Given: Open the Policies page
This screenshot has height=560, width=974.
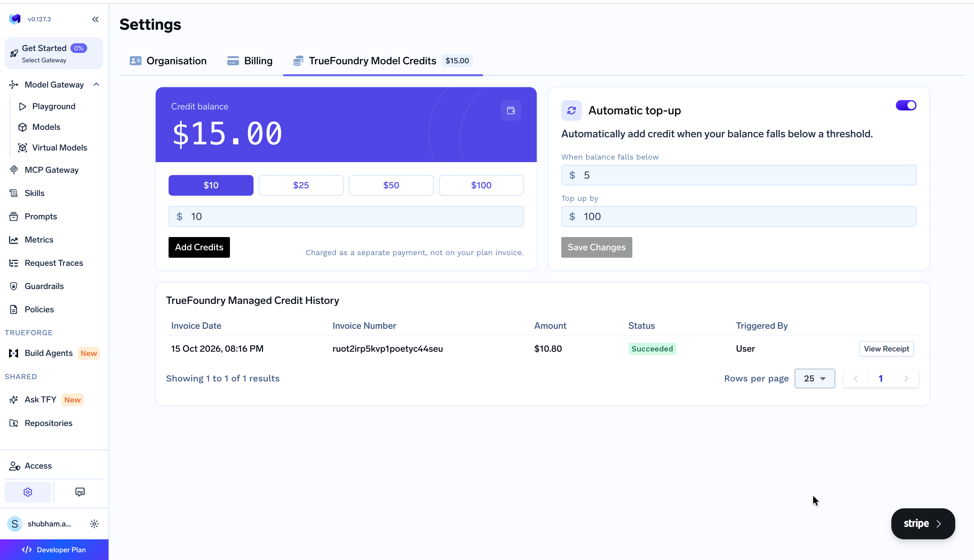Looking at the screenshot, I should coord(39,310).
